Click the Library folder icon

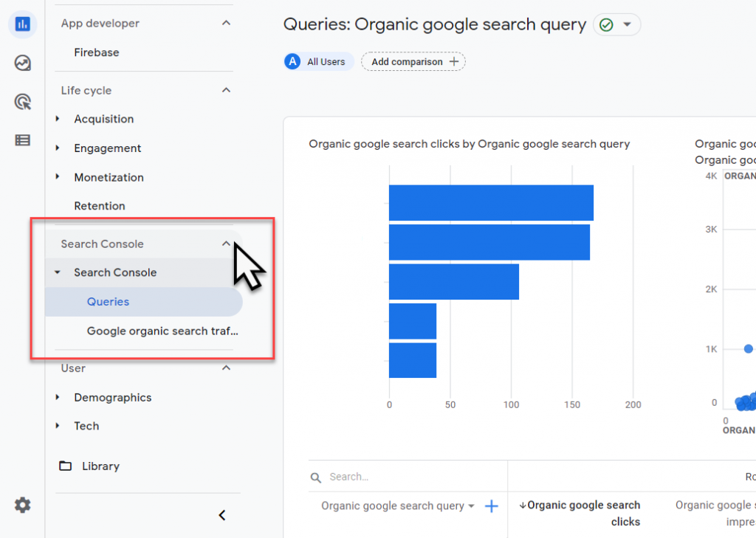(66, 466)
